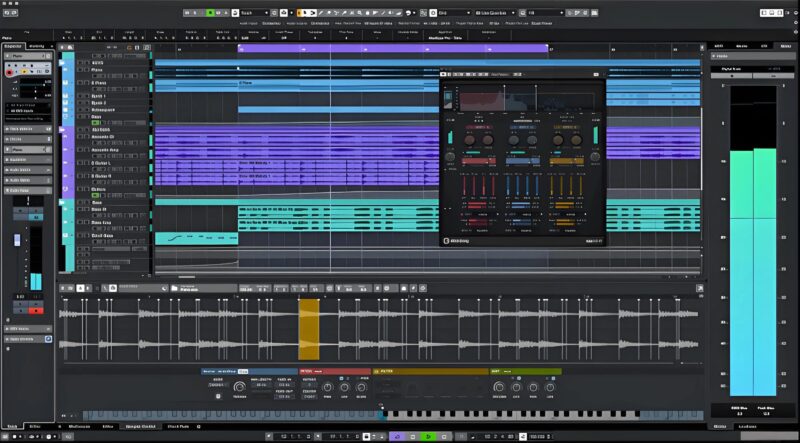800x443 pixels.
Task: Click the Record button in transport bar
Action: coord(444,437)
